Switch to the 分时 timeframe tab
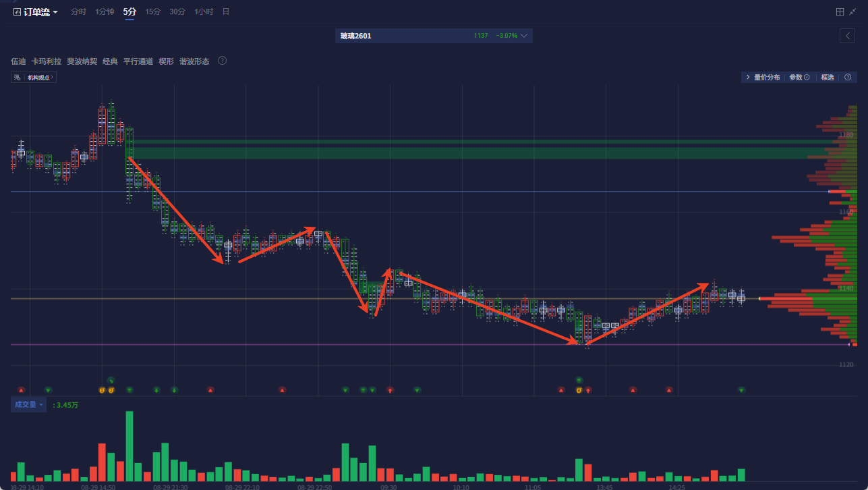Screen dimensions: 868x490 [78, 12]
